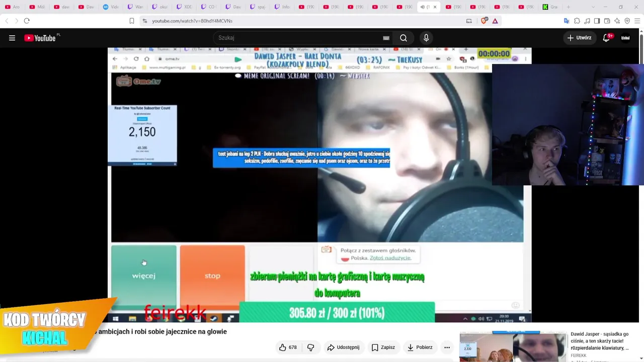Viewport: 644px width, 362px height.
Task: Install app icon in address bar
Action: click(469, 21)
